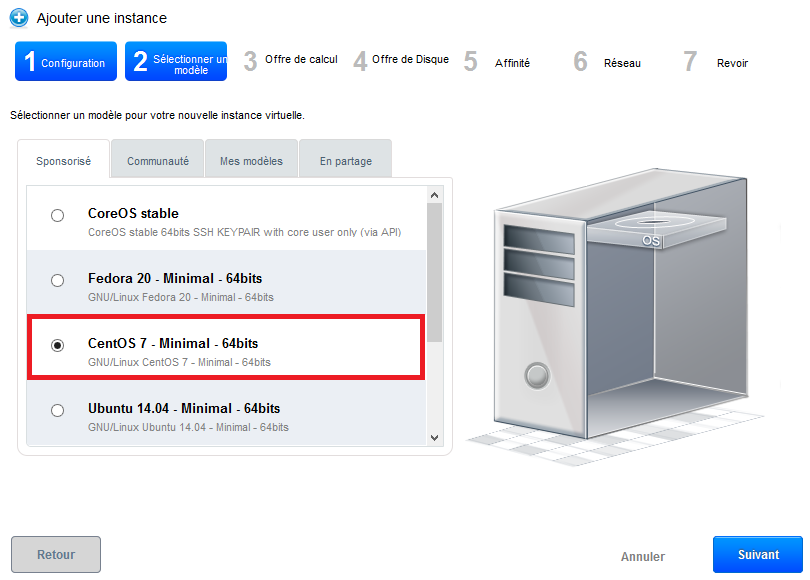Open step 4 Offre de Disque

pos(401,61)
